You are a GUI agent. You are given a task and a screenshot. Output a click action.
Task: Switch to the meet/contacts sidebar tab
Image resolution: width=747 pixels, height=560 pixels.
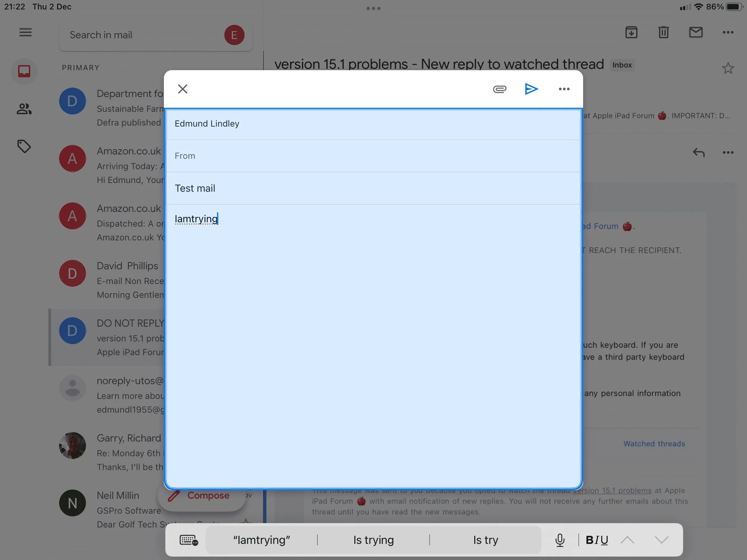[24, 109]
